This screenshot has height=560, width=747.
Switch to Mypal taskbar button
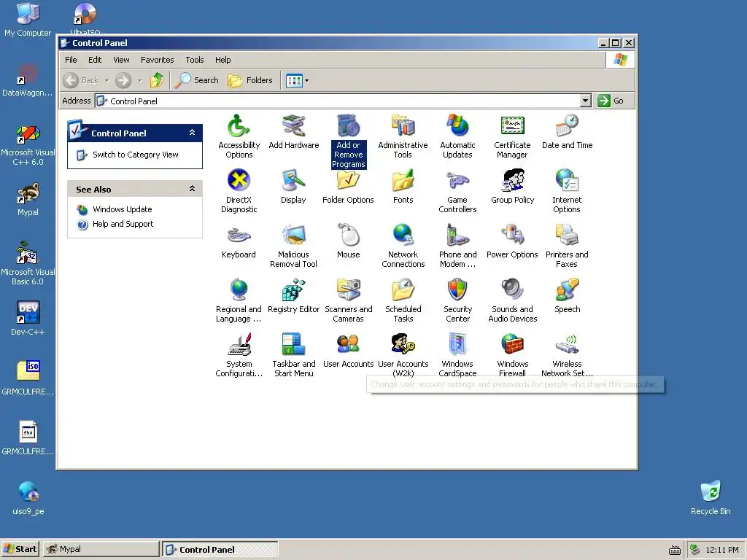pos(101,549)
